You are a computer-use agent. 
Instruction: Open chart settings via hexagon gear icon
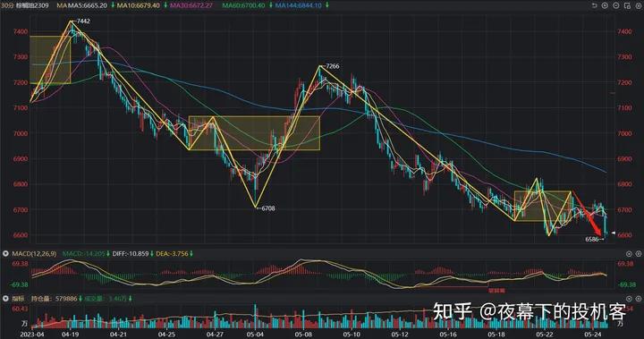tap(639, 5)
